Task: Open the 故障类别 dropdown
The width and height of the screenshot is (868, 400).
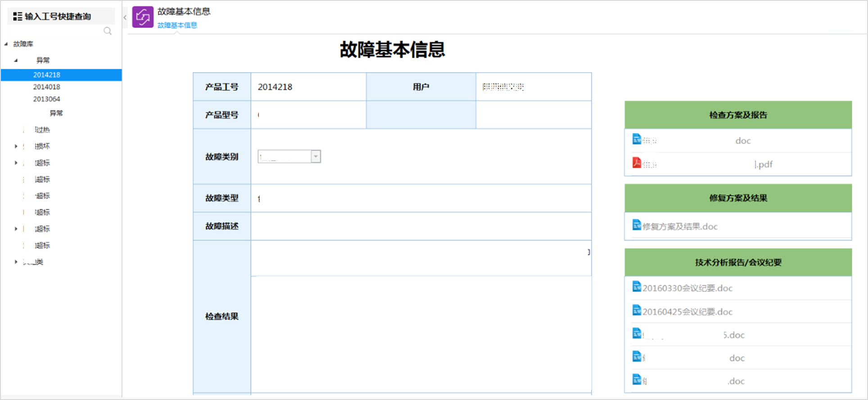Action: [316, 156]
